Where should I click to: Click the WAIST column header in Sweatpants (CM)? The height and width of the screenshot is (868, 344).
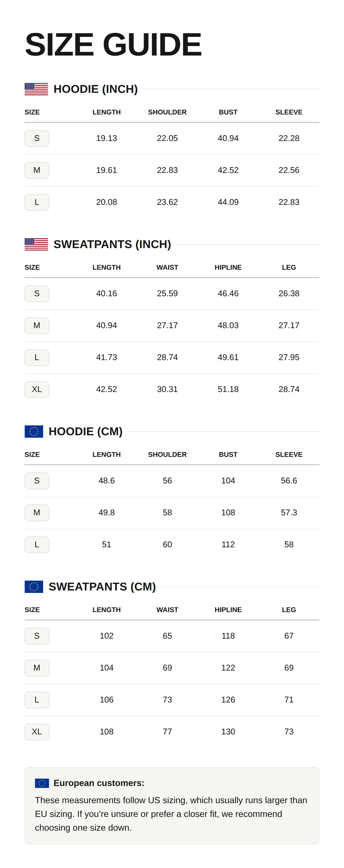tap(167, 610)
